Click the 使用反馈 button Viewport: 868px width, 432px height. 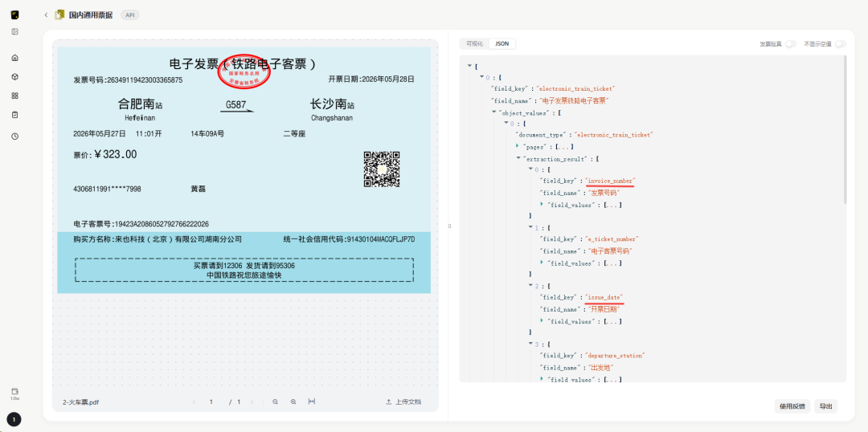[x=792, y=406]
